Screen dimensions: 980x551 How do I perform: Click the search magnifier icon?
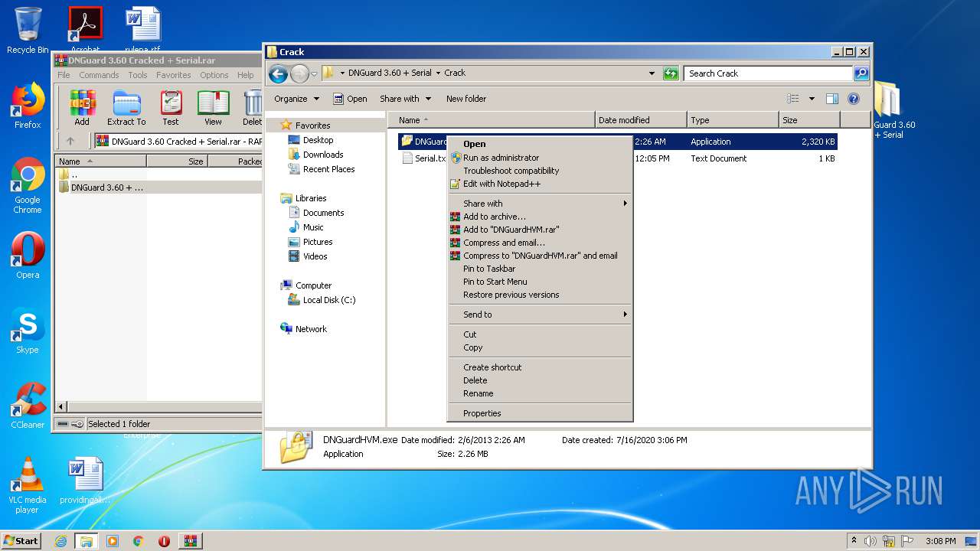[x=861, y=73]
